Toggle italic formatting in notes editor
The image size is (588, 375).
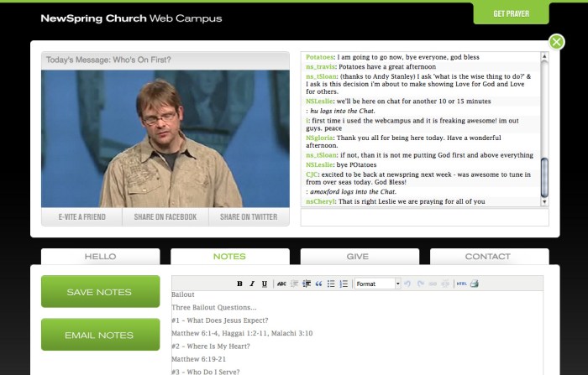click(252, 284)
